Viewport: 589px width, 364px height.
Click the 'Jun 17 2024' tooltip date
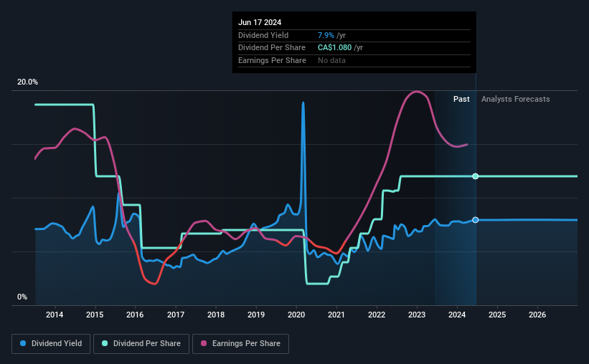pyautogui.click(x=260, y=22)
